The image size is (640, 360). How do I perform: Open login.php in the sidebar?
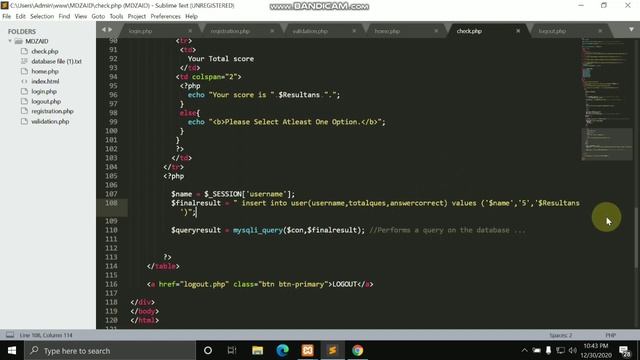coord(44,91)
